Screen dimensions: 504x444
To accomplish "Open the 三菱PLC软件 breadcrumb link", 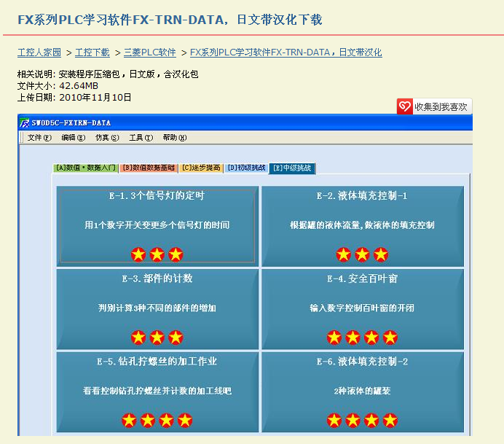I will point(150,52).
